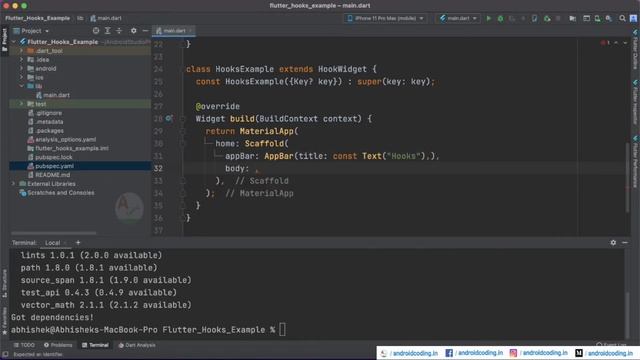Expand the ios folder

[x=22, y=77]
